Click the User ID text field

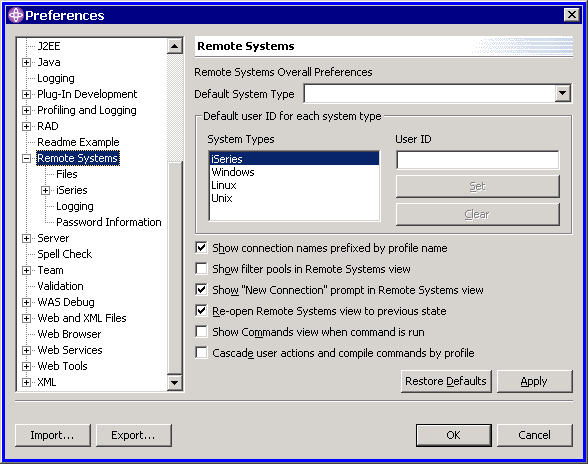[x=478, y=160]
